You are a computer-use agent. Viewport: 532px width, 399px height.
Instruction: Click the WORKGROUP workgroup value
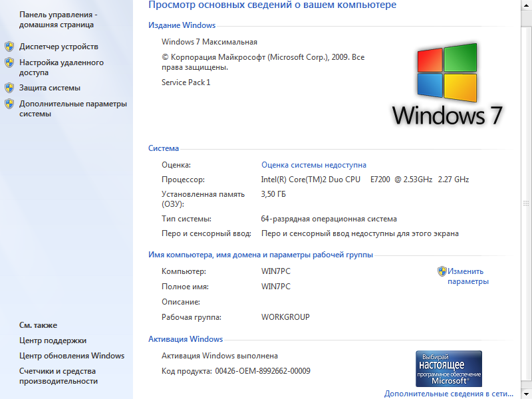(x=285, y=317)
